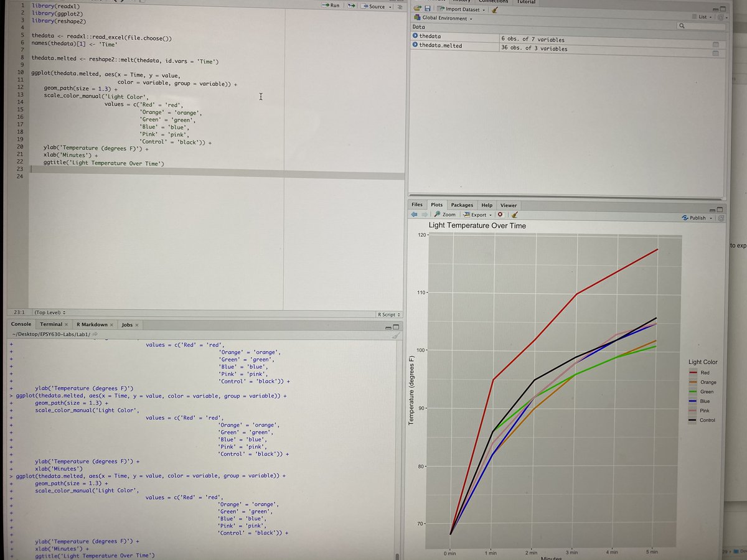This screenshot has width=747, height=560.
Task: Open the Packages tab
Action: tap(462, 205)
